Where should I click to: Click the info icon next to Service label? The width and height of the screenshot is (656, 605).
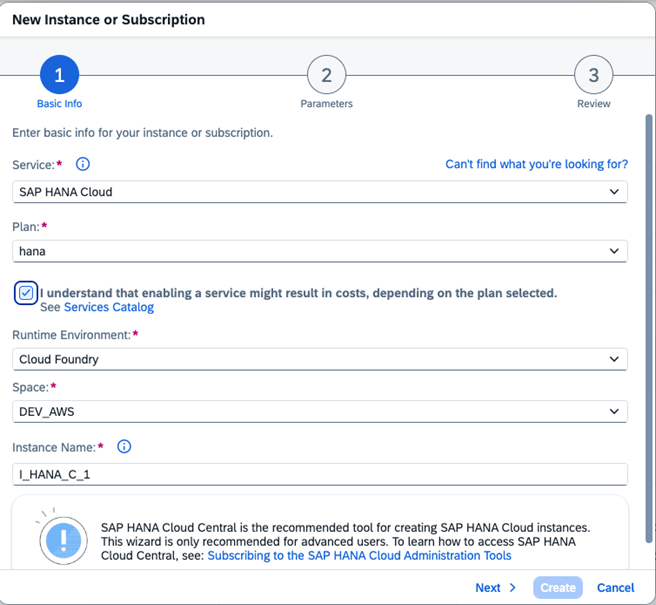coord(83,164)
